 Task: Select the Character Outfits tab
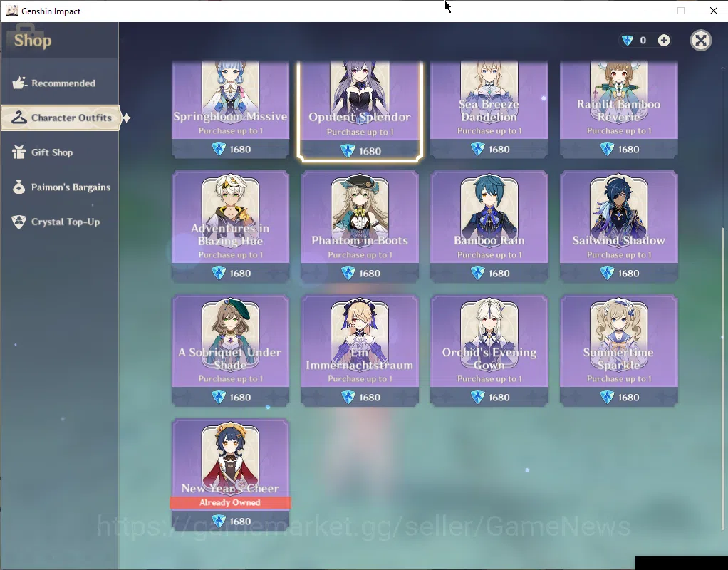click(61, 118)
